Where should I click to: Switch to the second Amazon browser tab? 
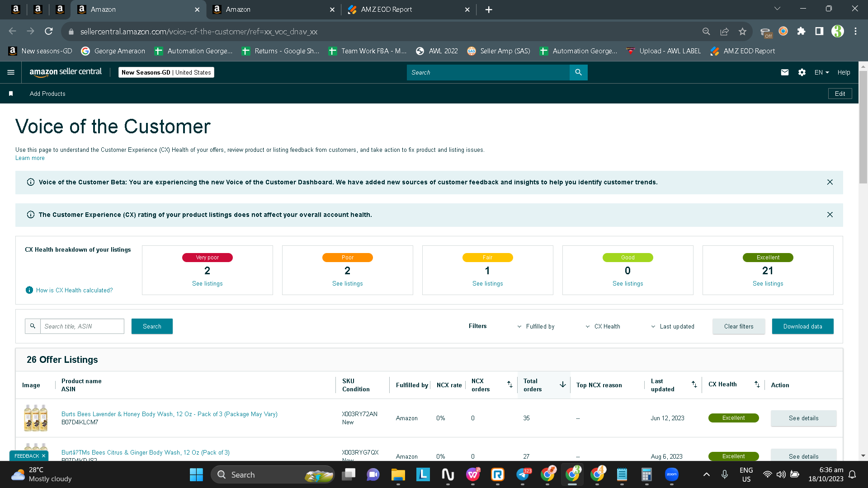coord(274,9)
